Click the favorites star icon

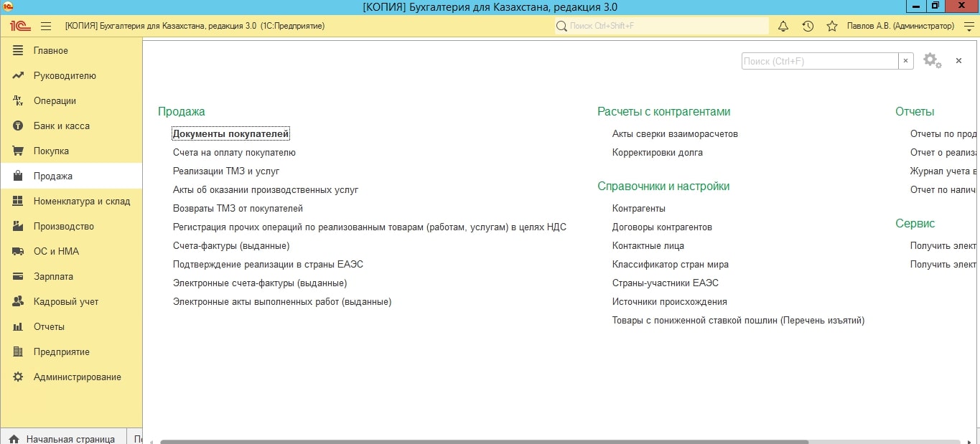pos(832,26)
